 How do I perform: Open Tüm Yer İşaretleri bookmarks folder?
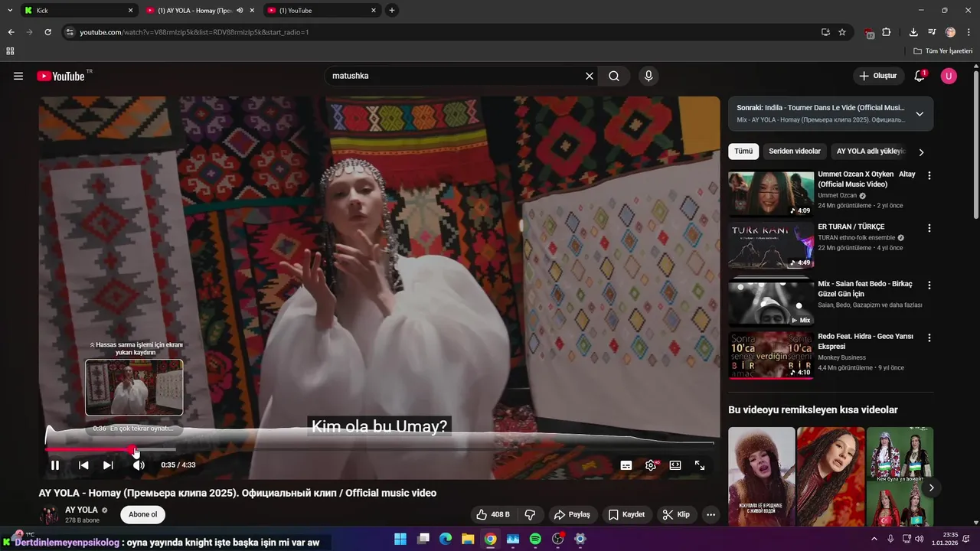click(x=943, y=51)
